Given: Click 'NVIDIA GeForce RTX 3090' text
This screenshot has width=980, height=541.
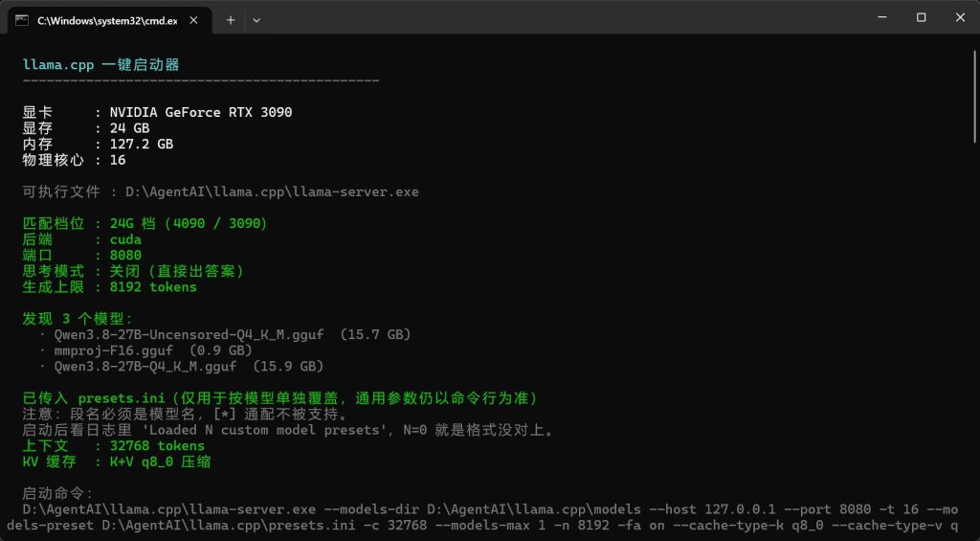Looking at the screenshot, I should click(x=201, y=112).
